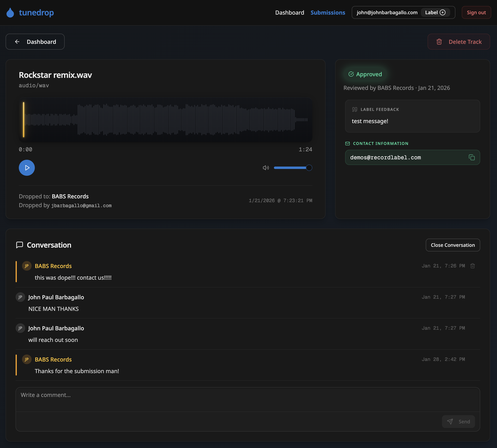Click the Label role badge icon

[x=442, y=13]
